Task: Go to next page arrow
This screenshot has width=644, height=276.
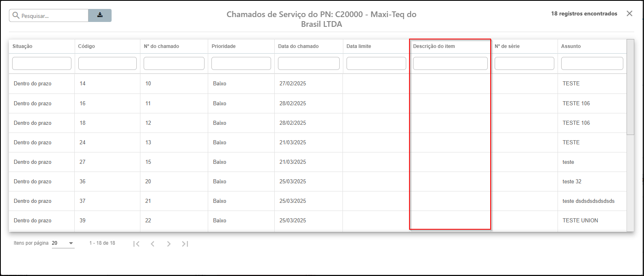Action: coord(169,244)
